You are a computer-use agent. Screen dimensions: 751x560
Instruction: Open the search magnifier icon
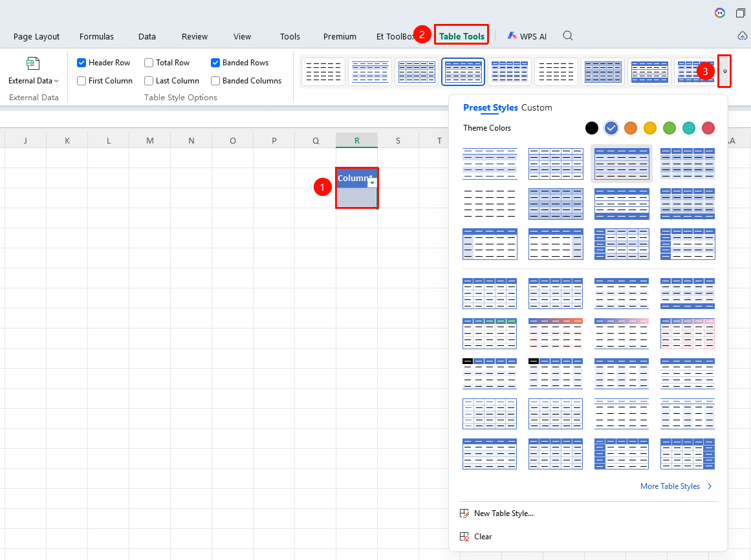tap(567, 36)
